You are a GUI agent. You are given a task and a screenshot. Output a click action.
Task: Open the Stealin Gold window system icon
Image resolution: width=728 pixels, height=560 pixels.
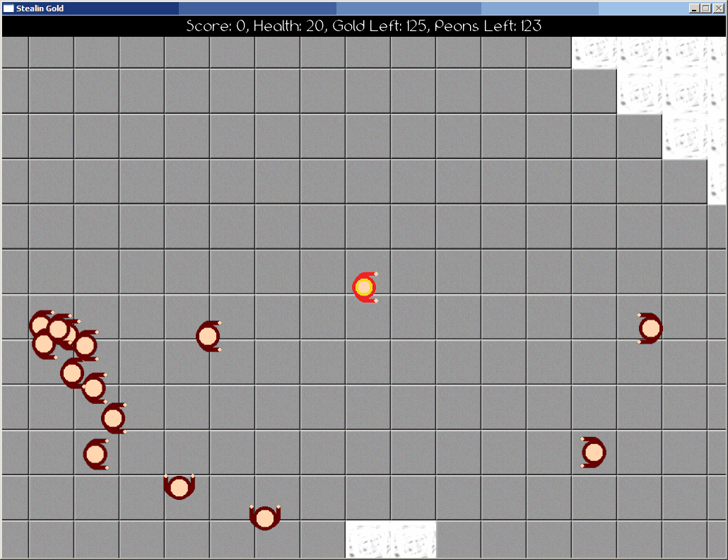[x=8, y=8]
